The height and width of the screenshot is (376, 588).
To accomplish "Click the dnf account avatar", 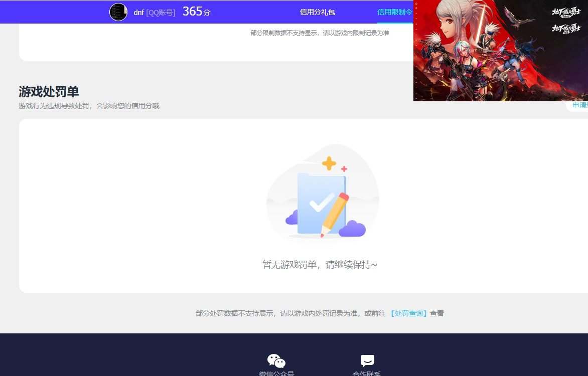I will click(118, 12).
